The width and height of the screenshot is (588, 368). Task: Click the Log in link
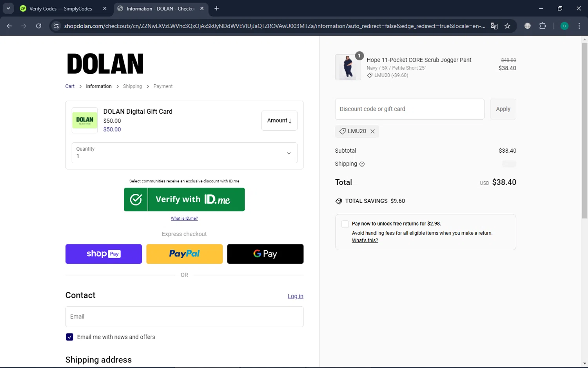coord(296,296)
